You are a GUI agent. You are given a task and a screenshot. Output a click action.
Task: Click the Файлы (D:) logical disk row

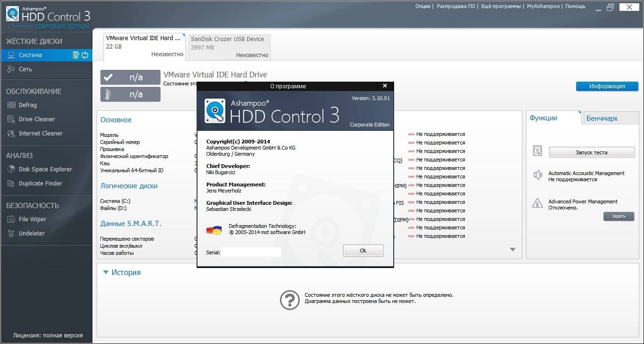(x=113, y=208)
